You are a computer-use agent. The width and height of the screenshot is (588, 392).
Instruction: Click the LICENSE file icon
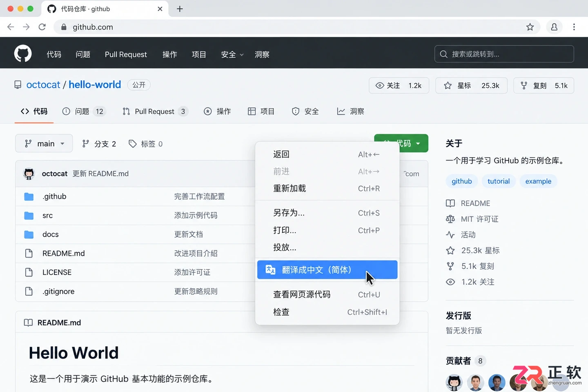pyautogui.click(x=29, y=272)
